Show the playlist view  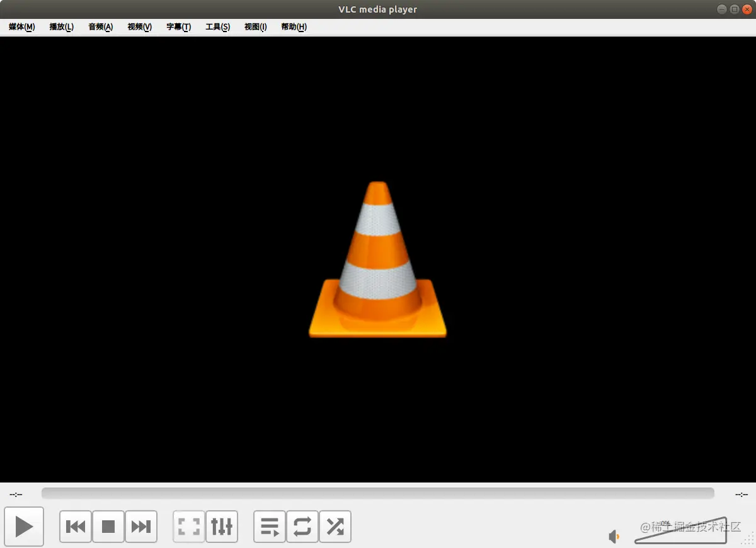pyautogui.click(x=270, y=527)
